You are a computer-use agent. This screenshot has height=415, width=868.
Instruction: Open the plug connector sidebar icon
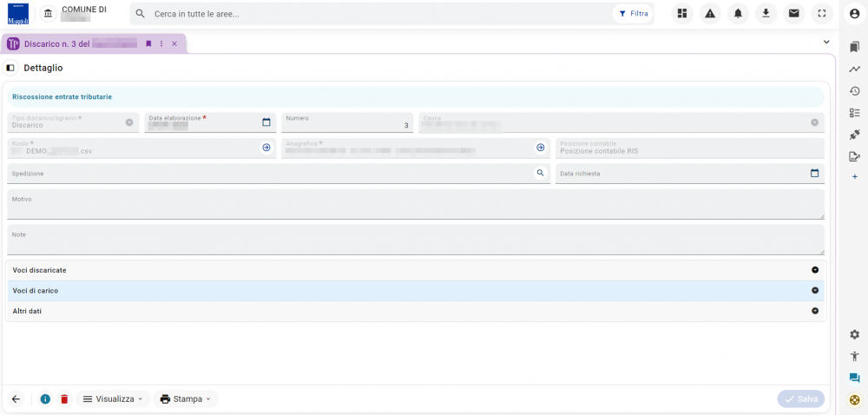pos(855,135)
